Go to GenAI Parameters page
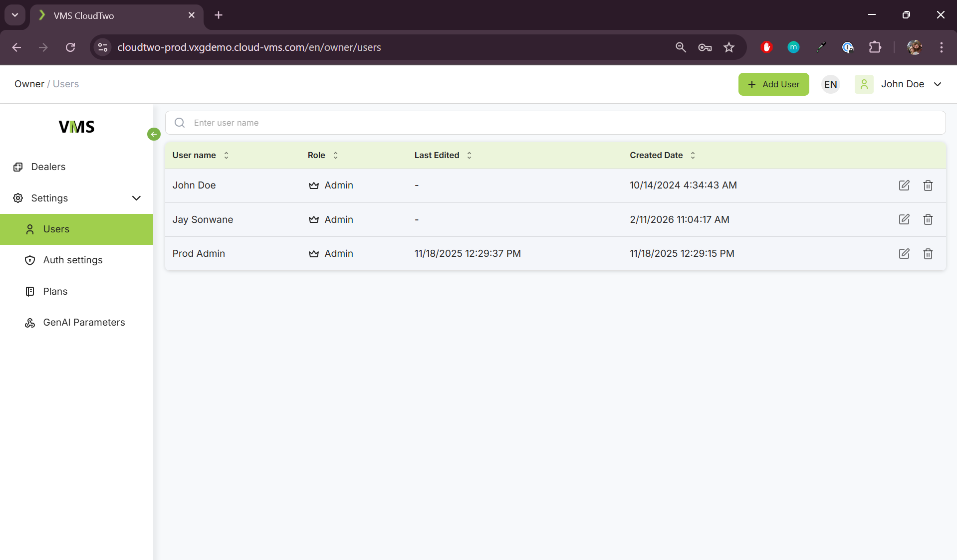957x560 pixels. pyautogui.click(x=84, y=322)
